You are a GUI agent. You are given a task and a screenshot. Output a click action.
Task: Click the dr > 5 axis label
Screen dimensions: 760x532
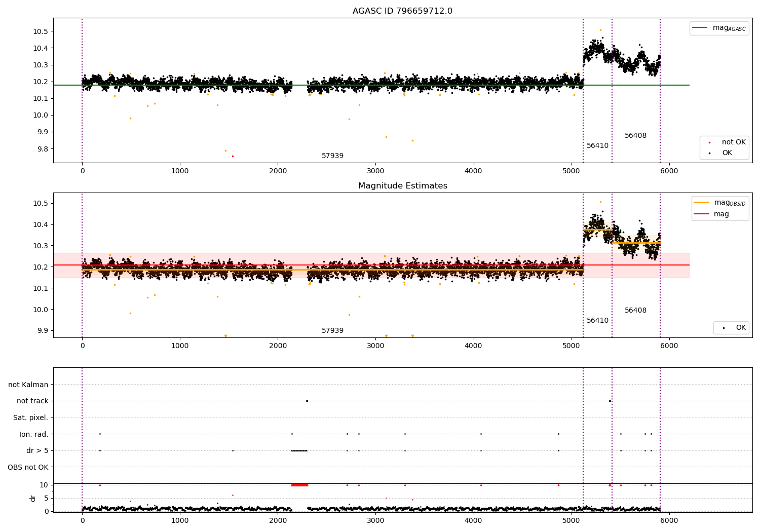click(37, 450)
